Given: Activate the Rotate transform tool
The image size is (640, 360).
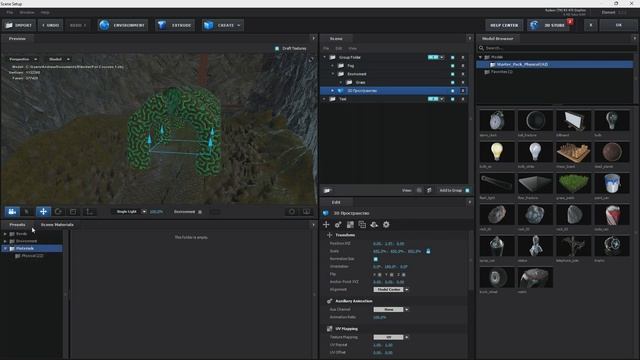Looking at the screenshot, I should coord(58,211).
